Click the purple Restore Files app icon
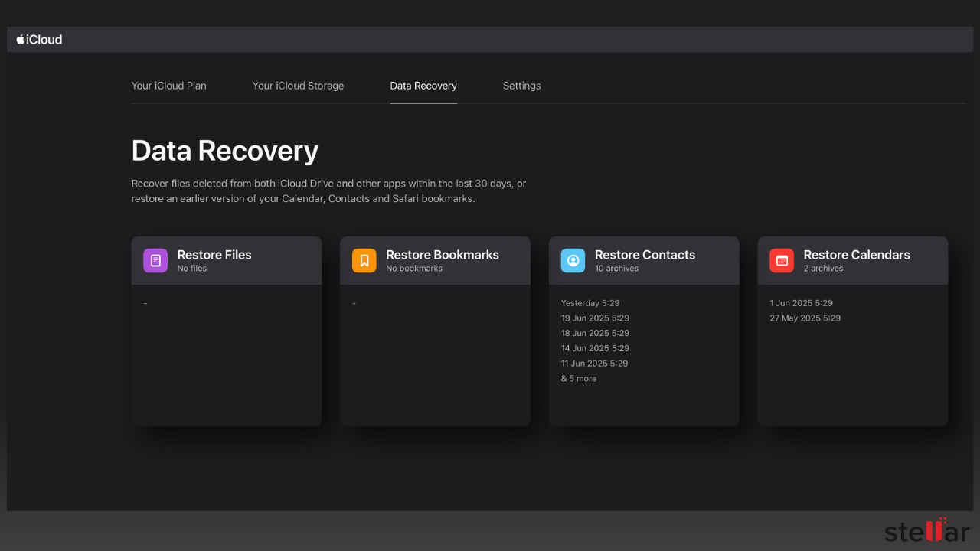This screenshot has height=551, width=980. point(155,260)
